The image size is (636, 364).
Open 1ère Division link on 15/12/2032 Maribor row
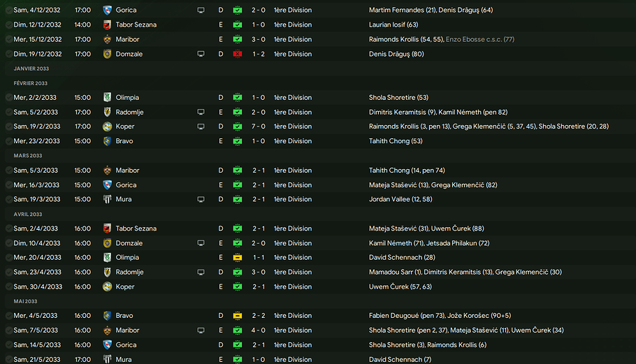pyautogui.click(x=293, y=39)
